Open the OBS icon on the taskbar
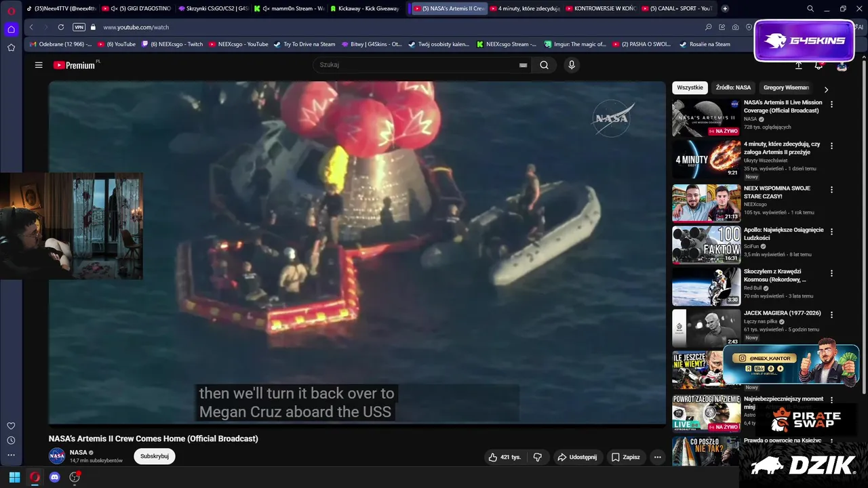The width and height of the screenshot is (868, 488). pos(75,477)
